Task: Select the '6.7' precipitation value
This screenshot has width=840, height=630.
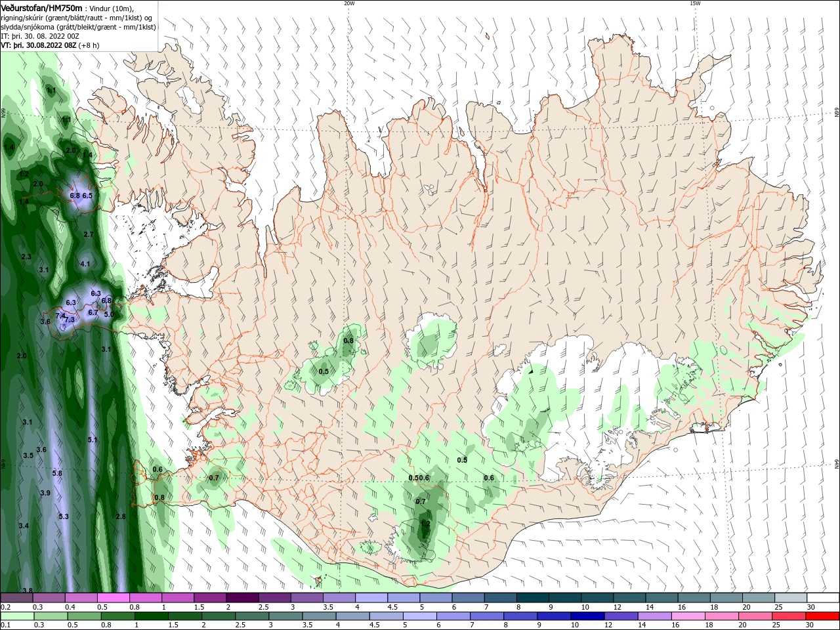Action: [x=93, y=313]
